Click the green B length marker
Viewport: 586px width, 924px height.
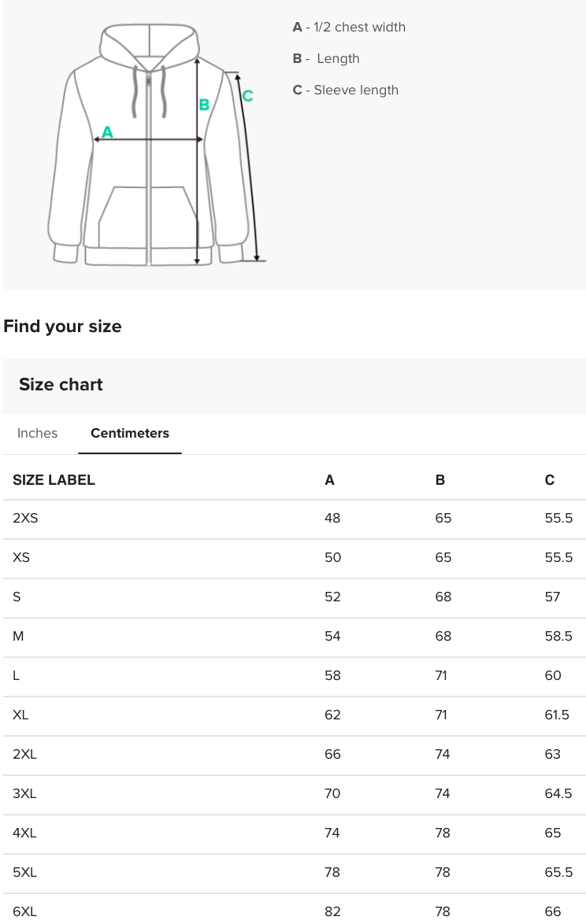tap(204, 105)
